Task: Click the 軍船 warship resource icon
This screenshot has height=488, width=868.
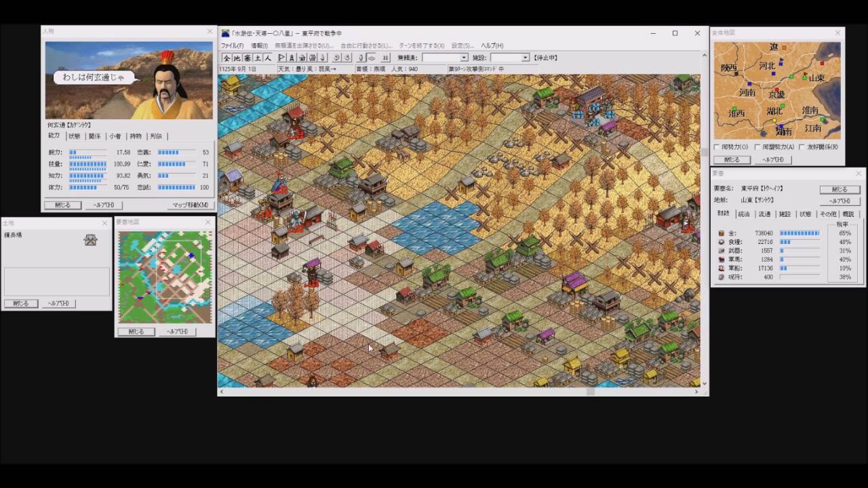Action: click(722, 268)
